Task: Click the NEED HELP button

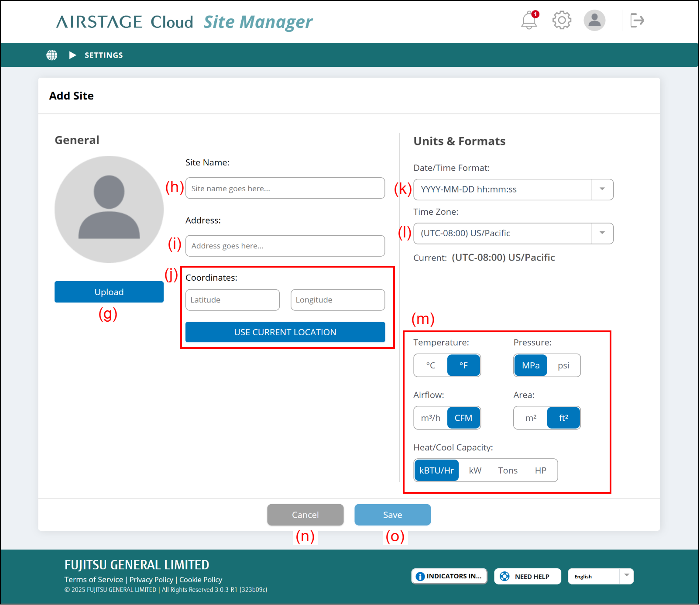Action: [x=527, y=576]
